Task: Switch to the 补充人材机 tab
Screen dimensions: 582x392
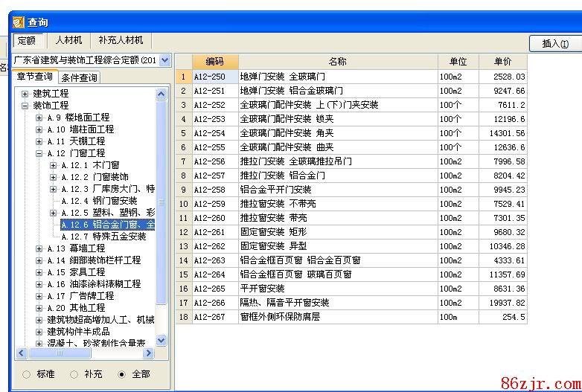Action: [121, 40]
